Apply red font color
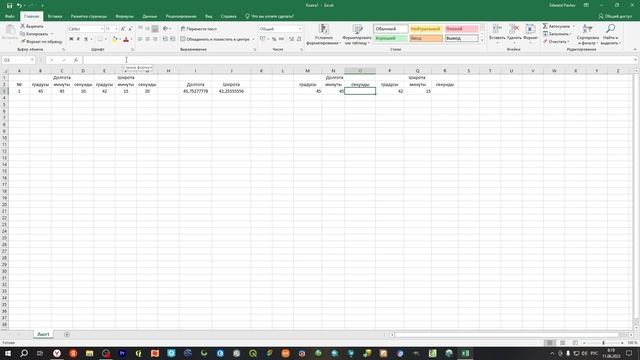The image size is (640, 360). pos(126,39)
